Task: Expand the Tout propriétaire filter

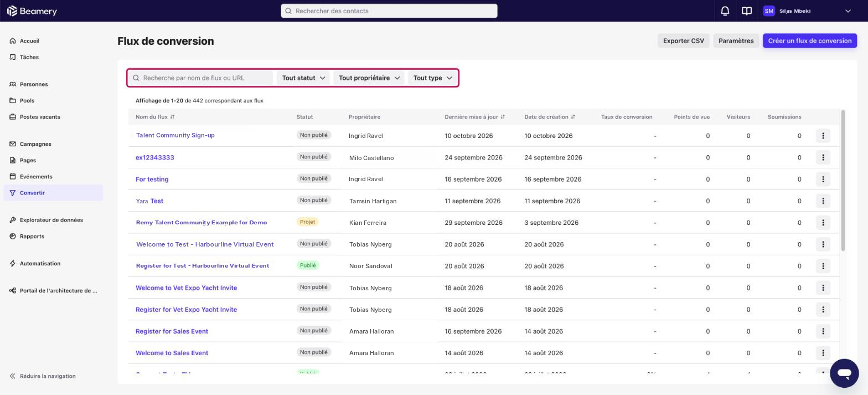Action: coord(369,78)
